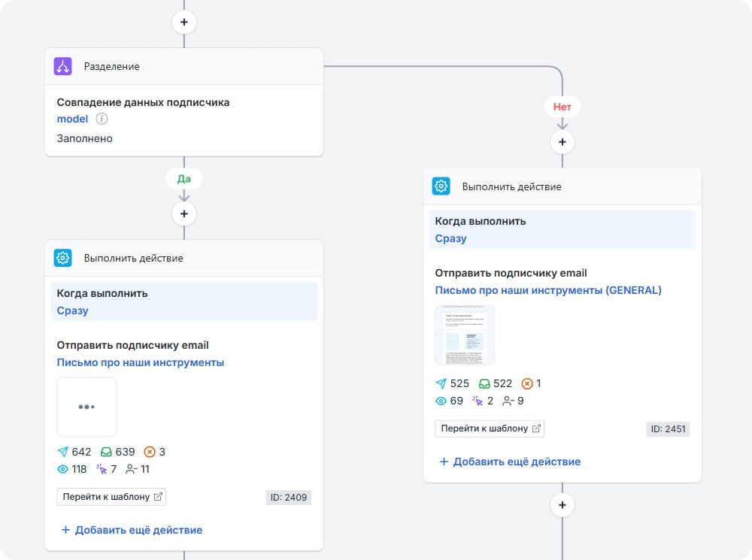Change the Сразу timing in left block

pos(72,310)
